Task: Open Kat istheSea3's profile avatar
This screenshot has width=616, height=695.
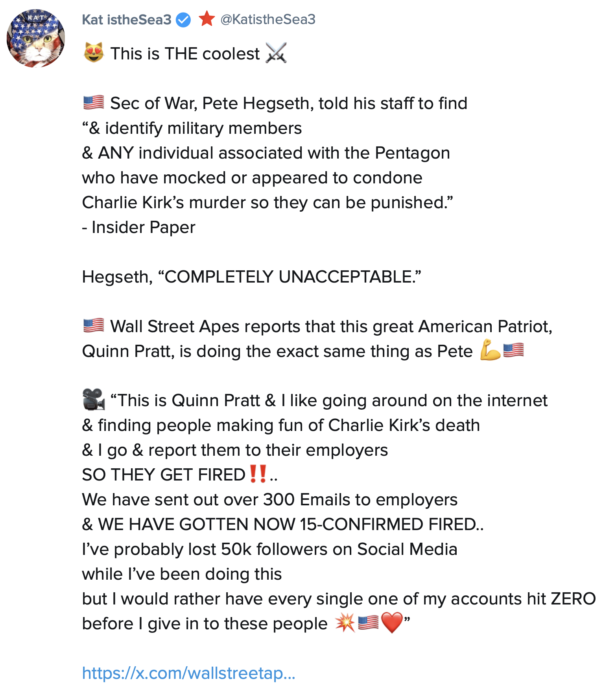Action: [x=36, y=39]
